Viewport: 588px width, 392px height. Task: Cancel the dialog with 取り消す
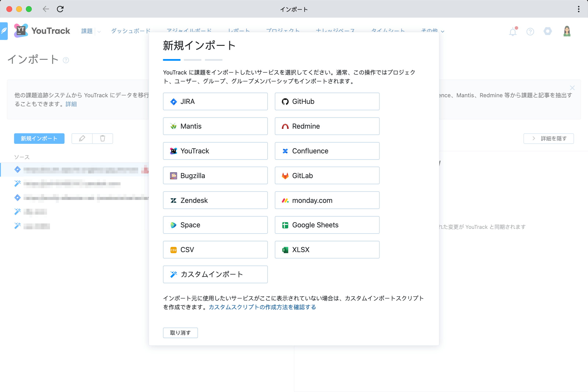tap(180, 333)
